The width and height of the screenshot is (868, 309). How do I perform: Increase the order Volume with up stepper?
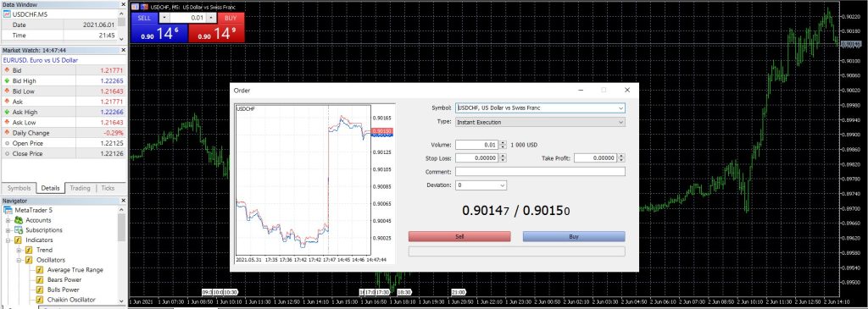point(503,142)
